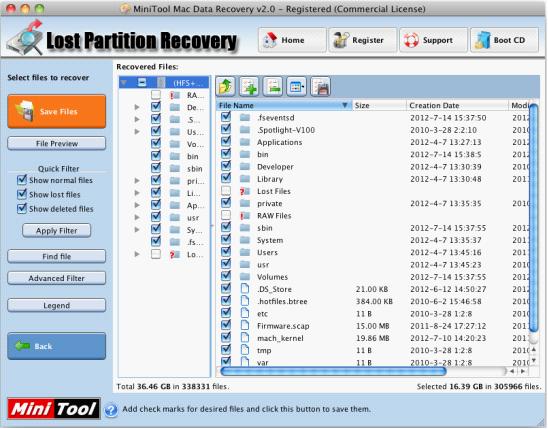Screen dimensions: 548x429
Task: Click the Advanced Filter button
Action: click(57, 278)
